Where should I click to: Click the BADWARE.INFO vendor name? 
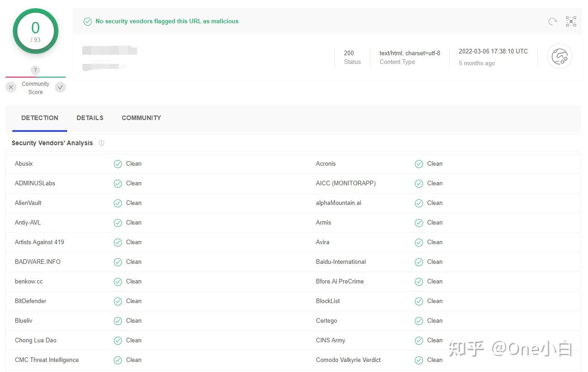(x=37, y=262)
